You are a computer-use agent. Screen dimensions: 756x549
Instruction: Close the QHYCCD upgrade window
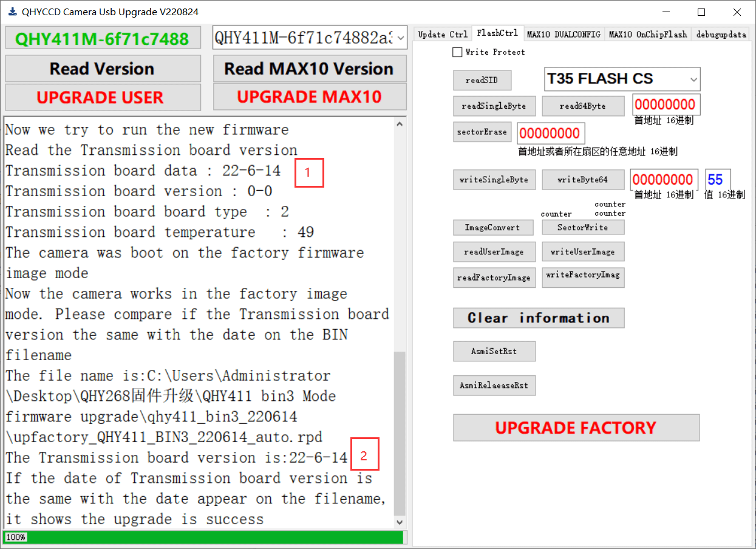click(x=737, y=12)
